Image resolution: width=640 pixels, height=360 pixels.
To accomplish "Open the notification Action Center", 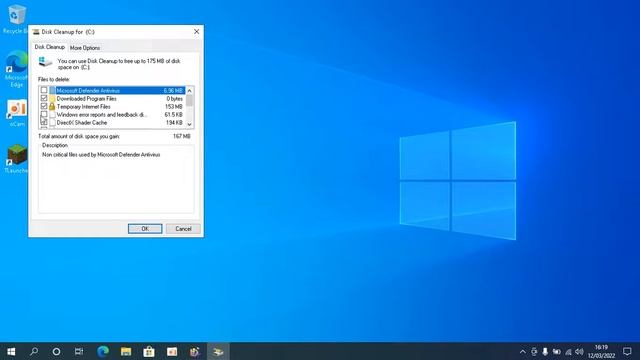I will coord(627,351).
